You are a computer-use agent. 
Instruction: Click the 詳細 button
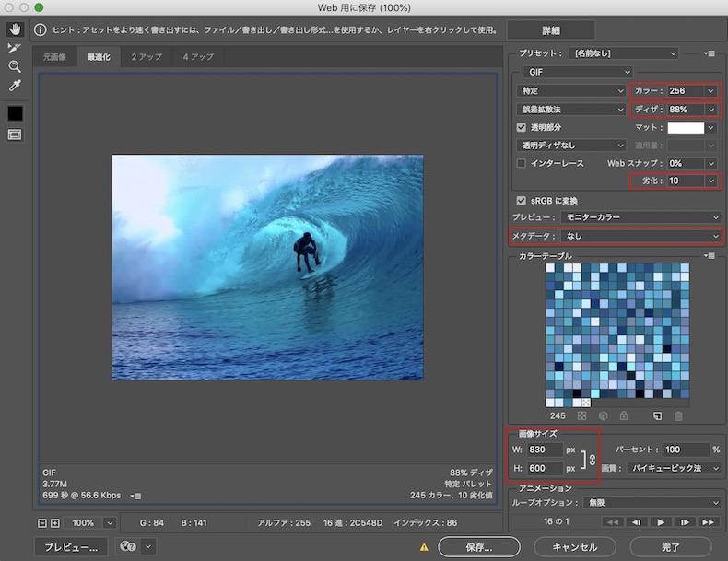click(551, 30)
